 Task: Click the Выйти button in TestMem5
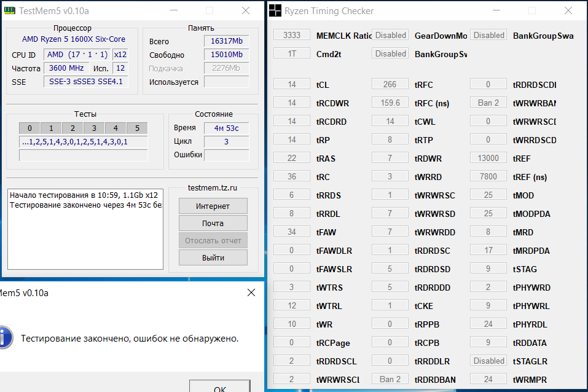(x=213, y=257)
